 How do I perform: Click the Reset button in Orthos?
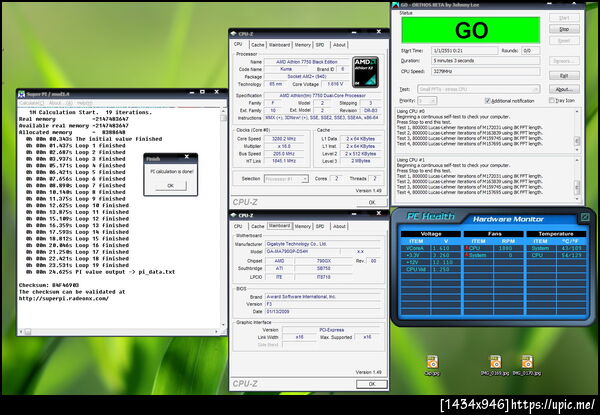(564, 40)
